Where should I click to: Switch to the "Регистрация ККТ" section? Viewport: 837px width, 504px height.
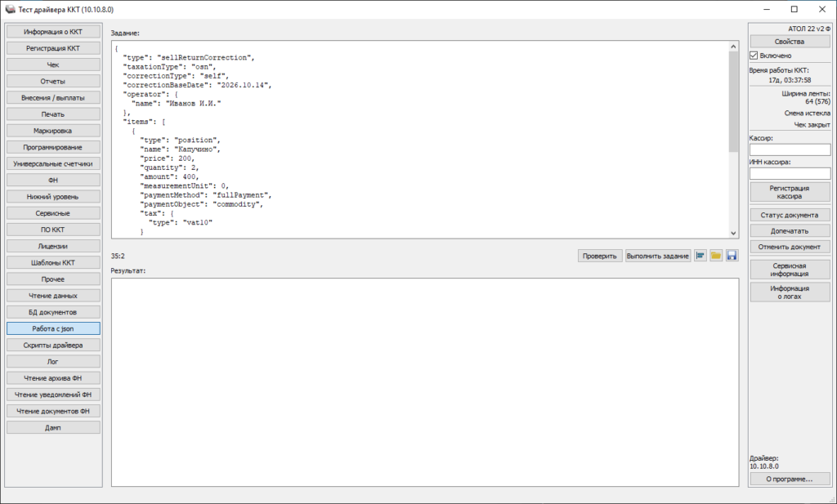tap(53, 48)
